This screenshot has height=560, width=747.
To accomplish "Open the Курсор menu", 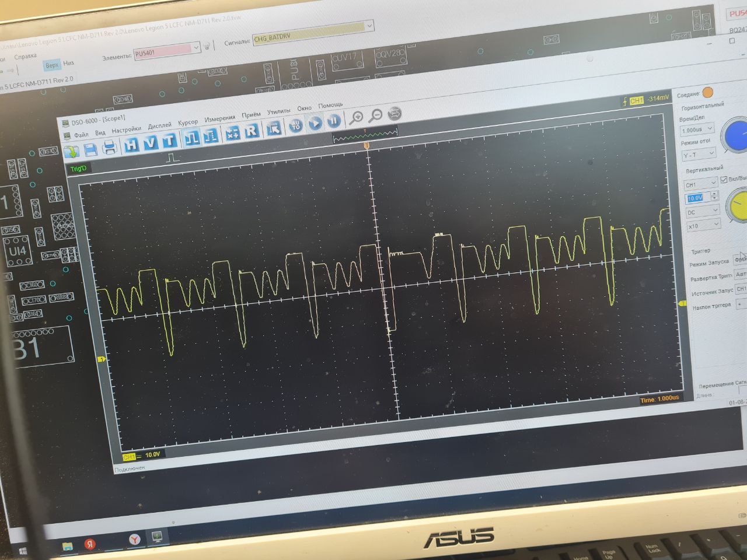I will [x=188, y=123].
